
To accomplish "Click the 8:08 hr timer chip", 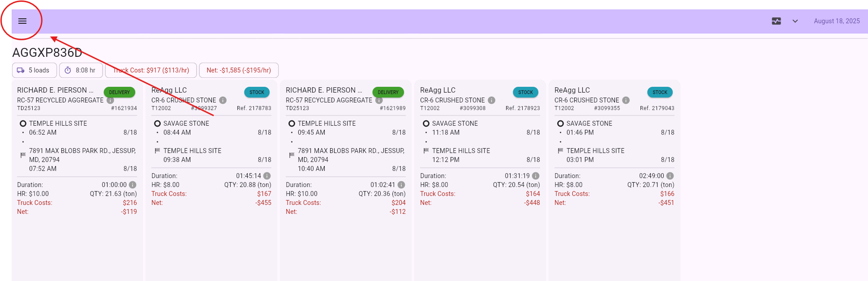I will 81,70.
